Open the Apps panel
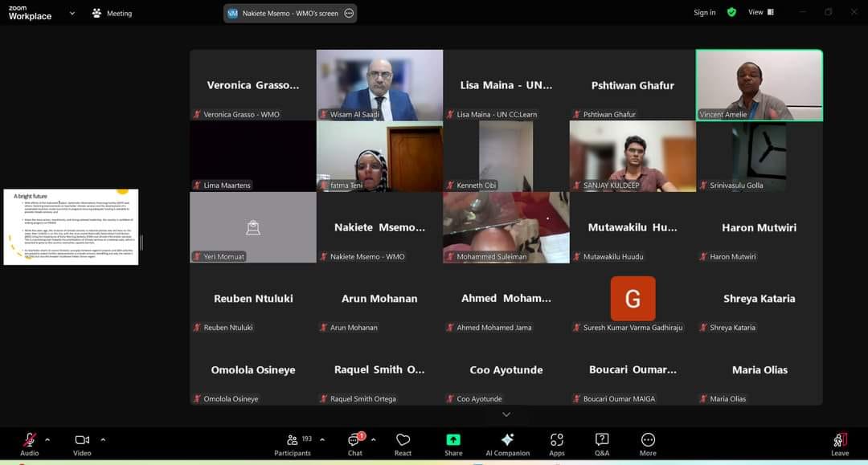 tap(557, 441)
